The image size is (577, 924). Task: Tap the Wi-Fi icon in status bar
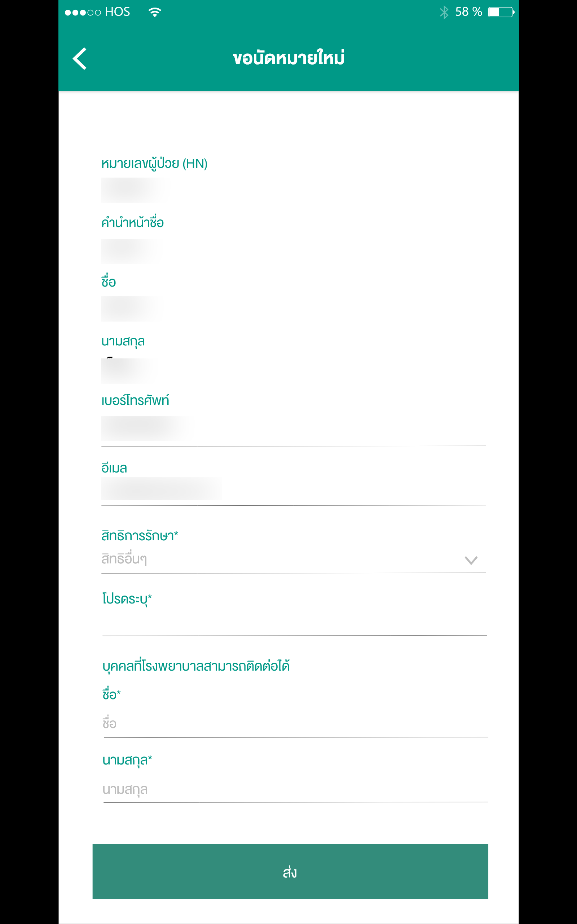pos(155,12)
